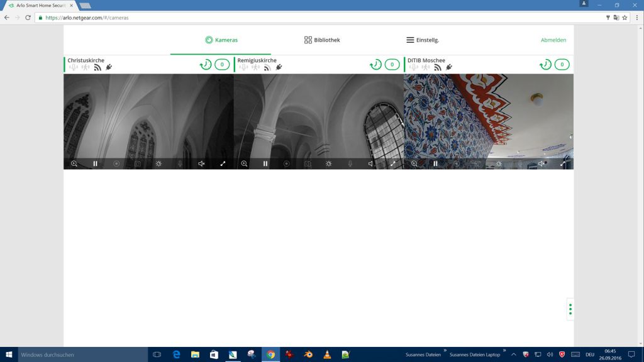The image size is (644, 362).
Task: Open recording history for Christuskirche
Action: tap(206, 65)
